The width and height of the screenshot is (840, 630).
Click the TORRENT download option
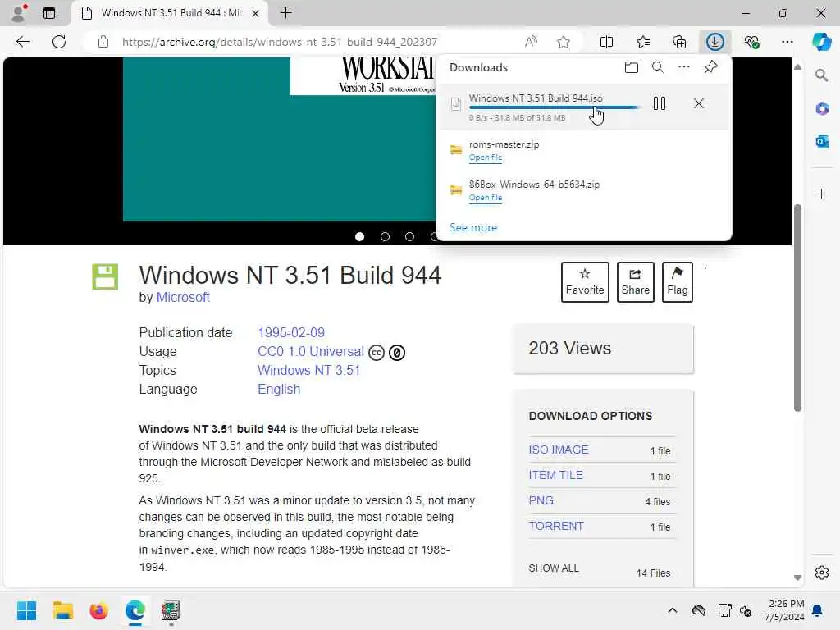(x=556, y=526)
